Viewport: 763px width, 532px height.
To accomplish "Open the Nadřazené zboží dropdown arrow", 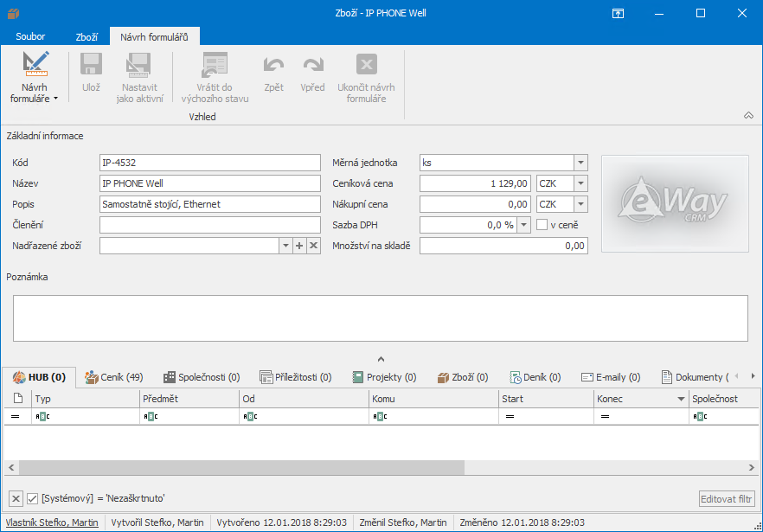I will [285, 246].
